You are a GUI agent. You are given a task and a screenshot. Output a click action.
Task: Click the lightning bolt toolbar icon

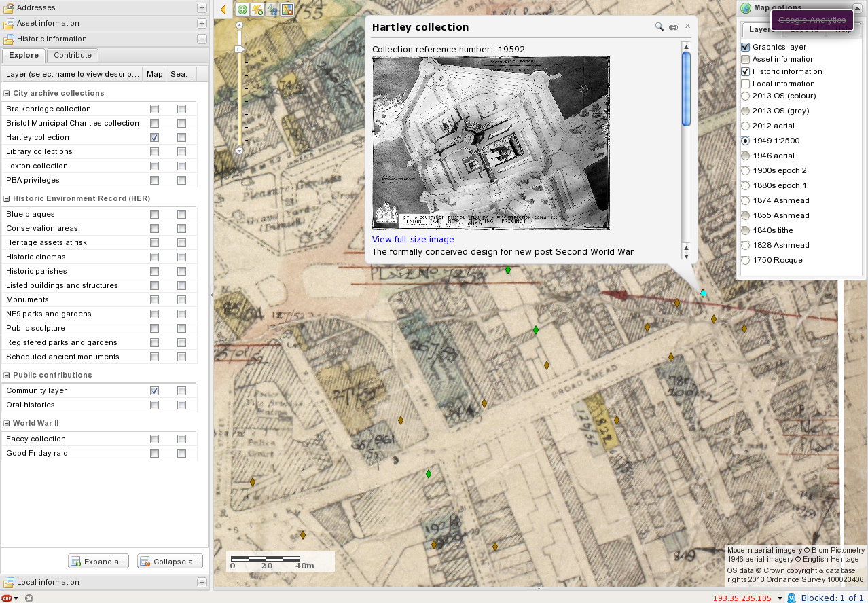(257, 10)
